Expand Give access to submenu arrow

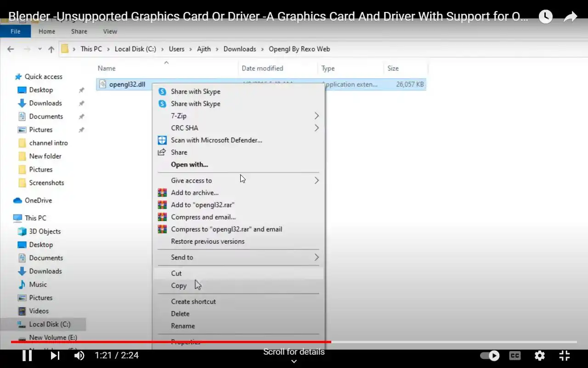[x=317, y=181]
